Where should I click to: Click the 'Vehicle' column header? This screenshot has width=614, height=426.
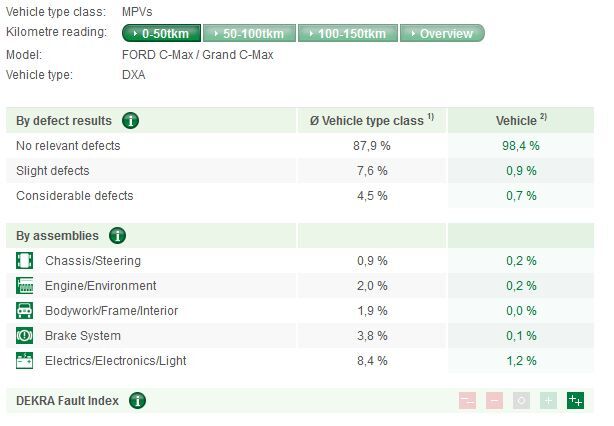tap(521, 121)
